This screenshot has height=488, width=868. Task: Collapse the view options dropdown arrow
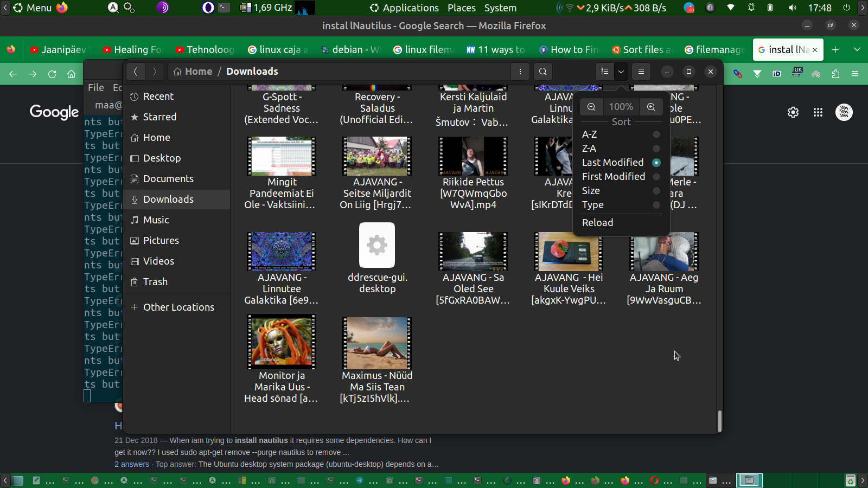[x=621, y=72]
